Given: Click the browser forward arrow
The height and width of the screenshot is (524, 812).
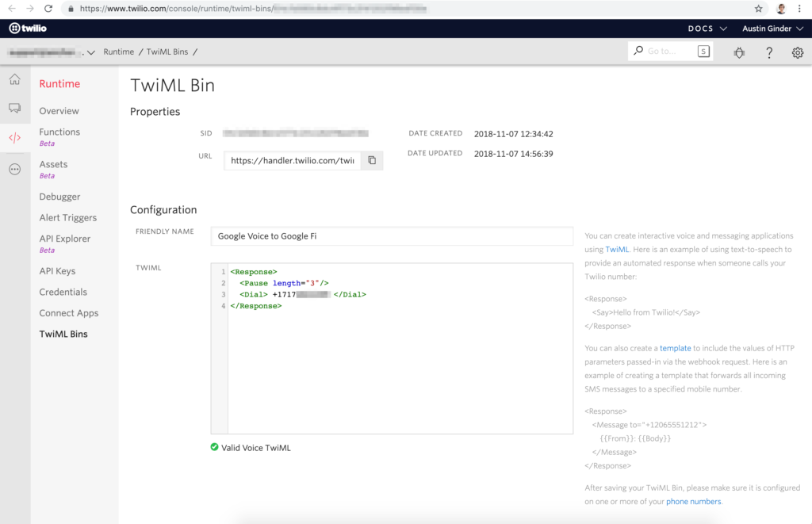Looking at the screenshot, I should pos(30,8).
